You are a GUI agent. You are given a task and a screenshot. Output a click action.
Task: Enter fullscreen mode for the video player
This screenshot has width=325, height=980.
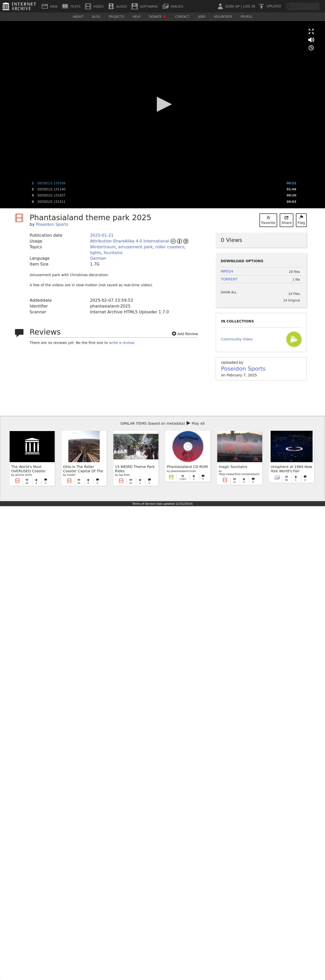pyautogui.click(x=311, y=32)
